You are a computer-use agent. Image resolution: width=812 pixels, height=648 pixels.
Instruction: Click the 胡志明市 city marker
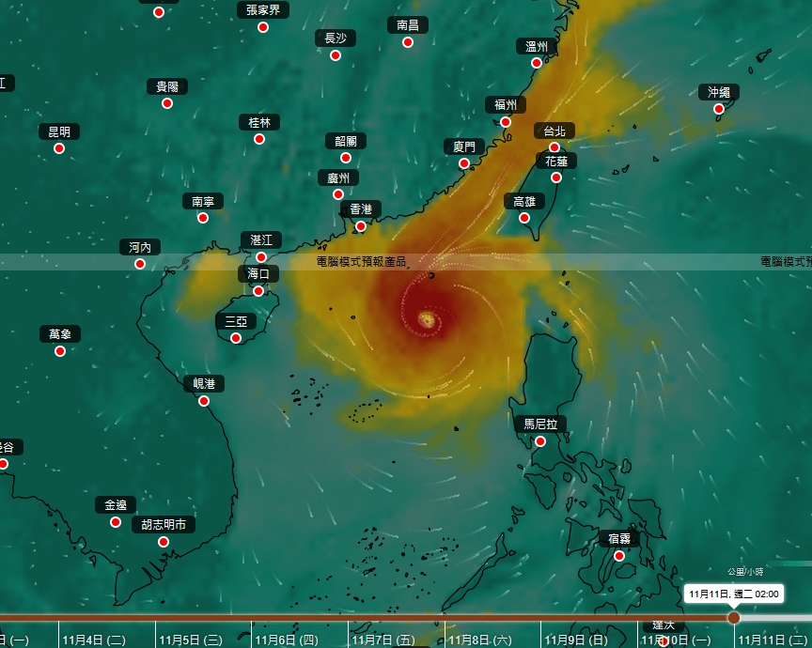(164, 542)
